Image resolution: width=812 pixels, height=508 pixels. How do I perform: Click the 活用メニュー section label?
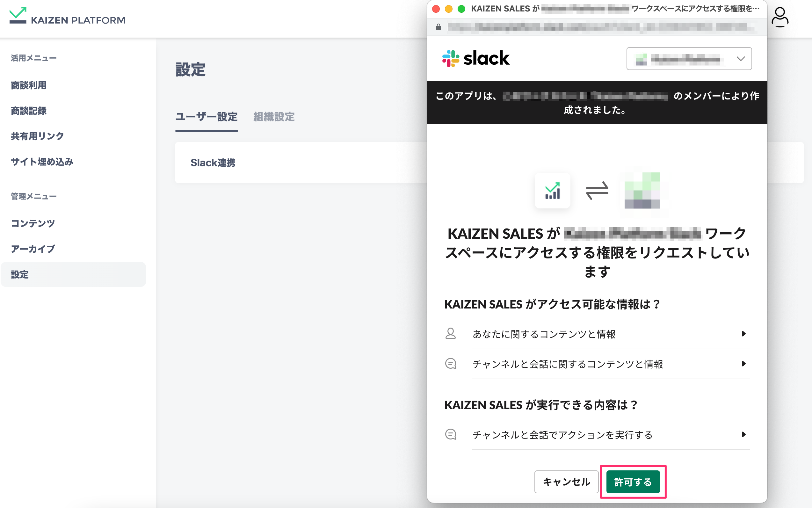[x=33, y=58]
